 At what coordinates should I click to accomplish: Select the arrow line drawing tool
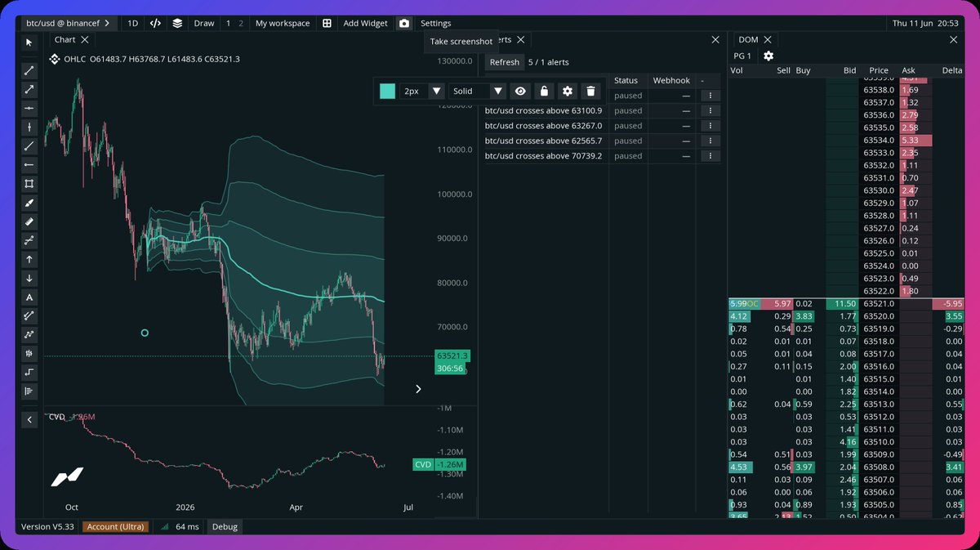[x=29, y=89]
